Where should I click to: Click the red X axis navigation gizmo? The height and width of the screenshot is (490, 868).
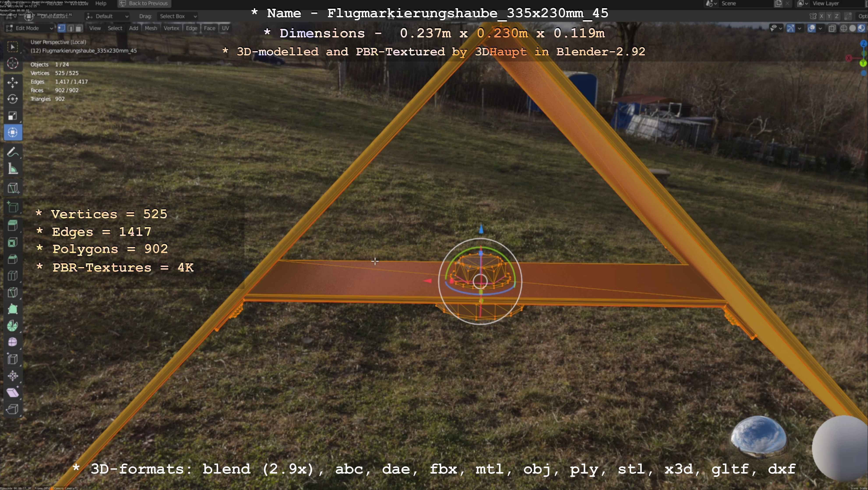click(849, 58)
